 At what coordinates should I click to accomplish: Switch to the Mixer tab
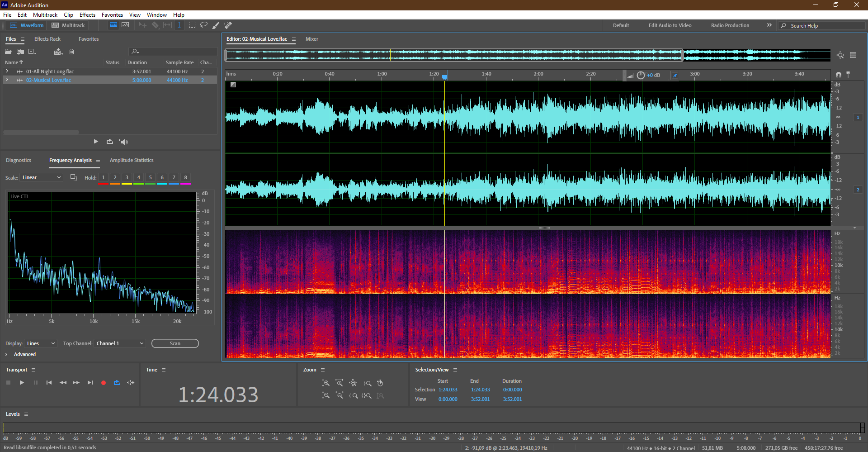click(x=312, y=39)
